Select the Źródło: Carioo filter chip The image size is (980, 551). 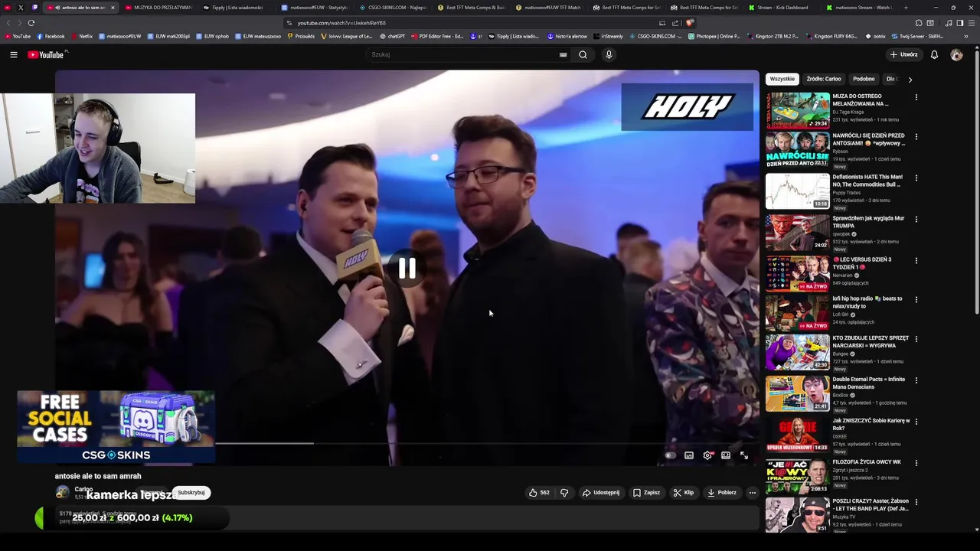pyautogui.click(x=824, y=79)
